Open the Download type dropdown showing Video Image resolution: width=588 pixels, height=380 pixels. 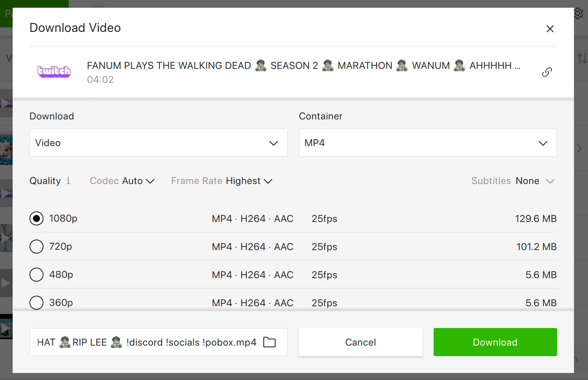point(159,143)
